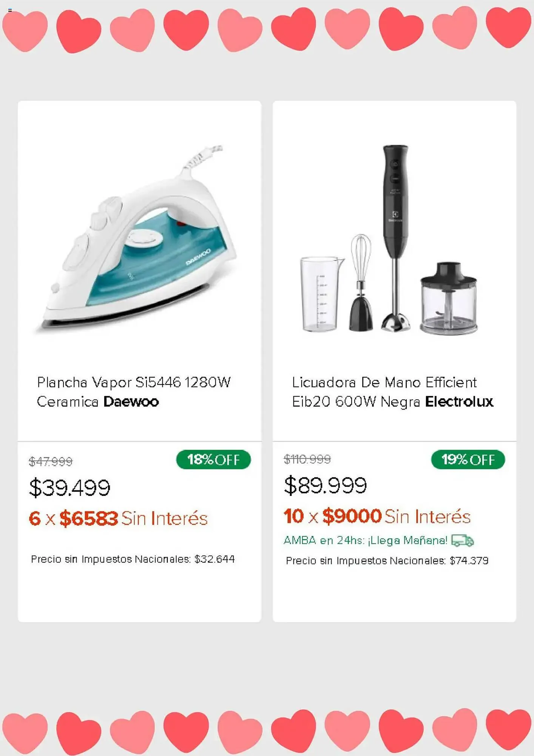Select the $39.499 price
The width and height of the screenshot is (534, 756).
(70, 488)
